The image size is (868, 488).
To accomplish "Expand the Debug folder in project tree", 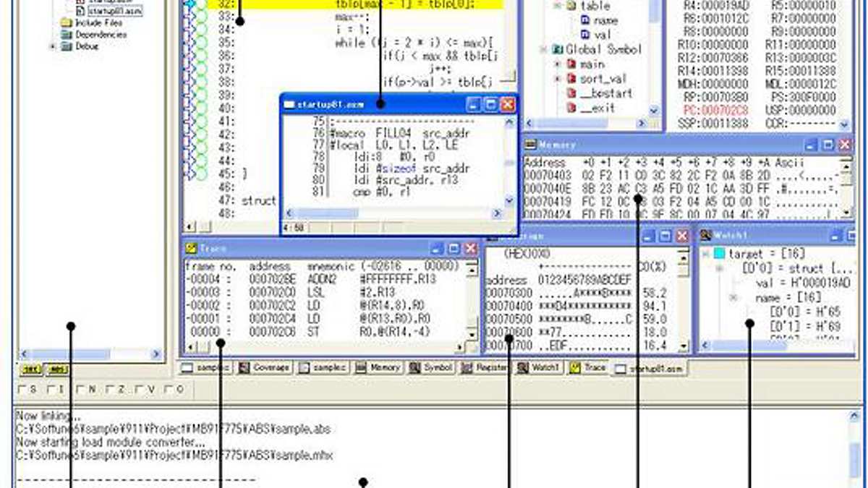I will (53, 46).
